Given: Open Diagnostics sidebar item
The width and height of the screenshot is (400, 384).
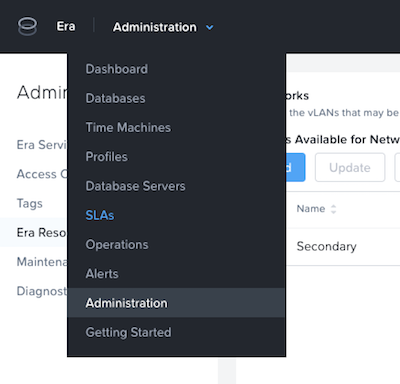Looking at the screenshot, I should pos(42,291).
